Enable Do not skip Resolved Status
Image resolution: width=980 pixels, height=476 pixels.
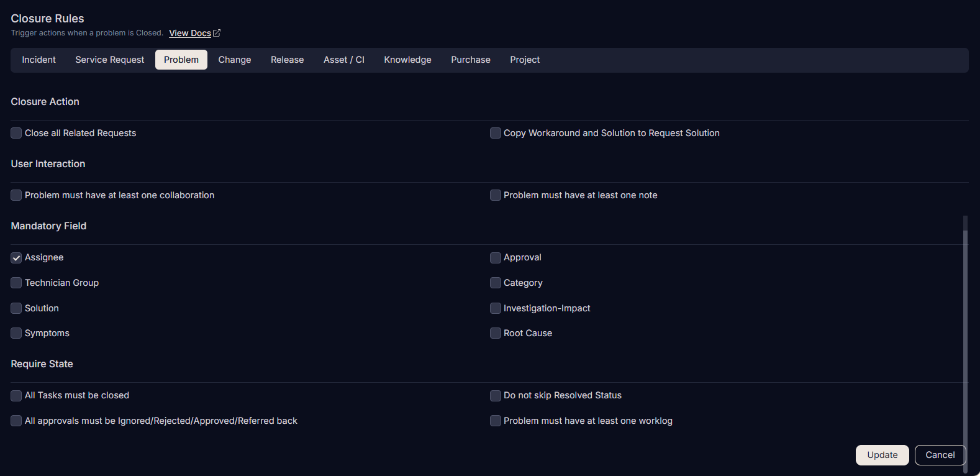pos(495,395)
